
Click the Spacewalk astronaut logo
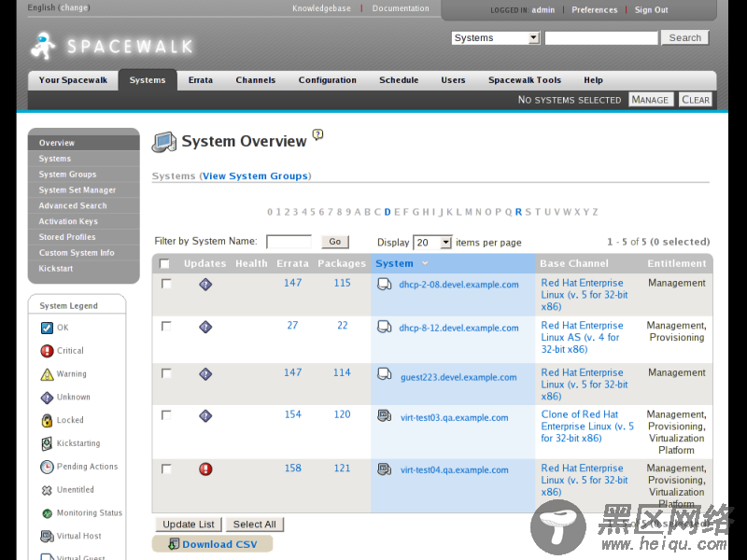point(43,46)
